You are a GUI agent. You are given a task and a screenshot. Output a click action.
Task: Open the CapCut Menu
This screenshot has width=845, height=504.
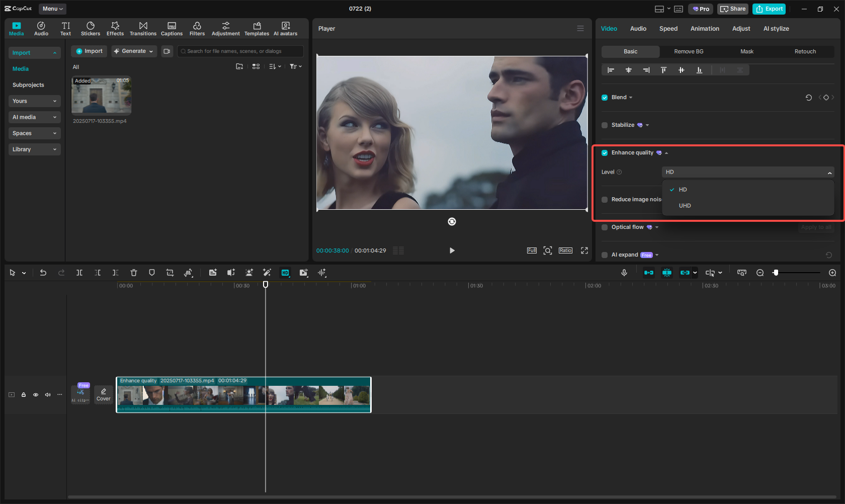[x=52, y=9]
